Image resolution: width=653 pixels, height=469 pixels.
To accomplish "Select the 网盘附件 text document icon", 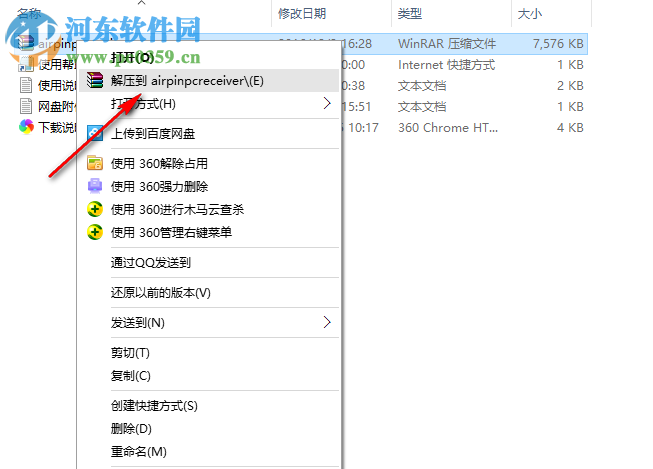I will tap(26, 106).
